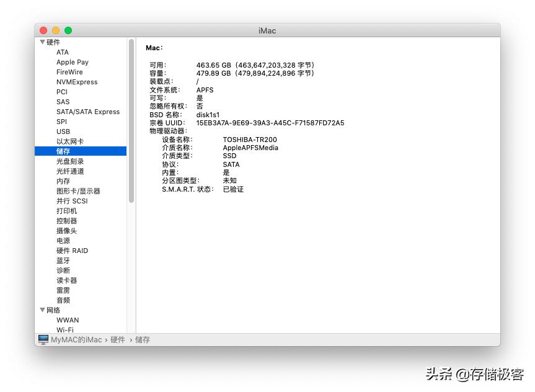Open the Wi-Fi network entry
535x392 pixels.
(x=65, y=330)
